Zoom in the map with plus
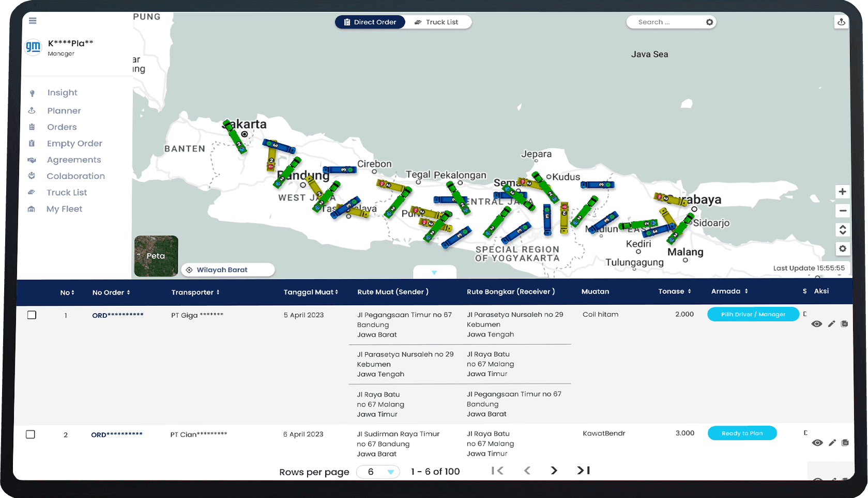 [x=843, y=192]
